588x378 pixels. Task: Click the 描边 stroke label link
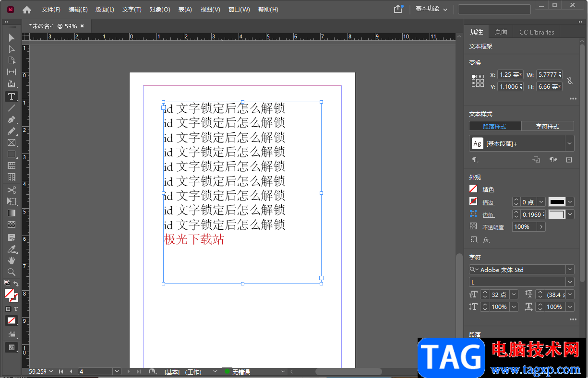click(488, 202)
